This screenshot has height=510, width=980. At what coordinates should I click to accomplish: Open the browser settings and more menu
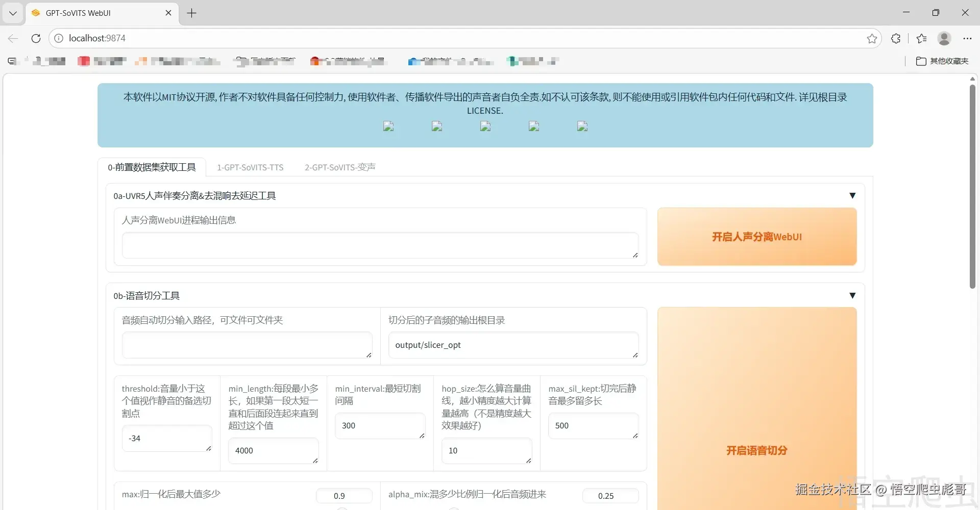point(967,38)
